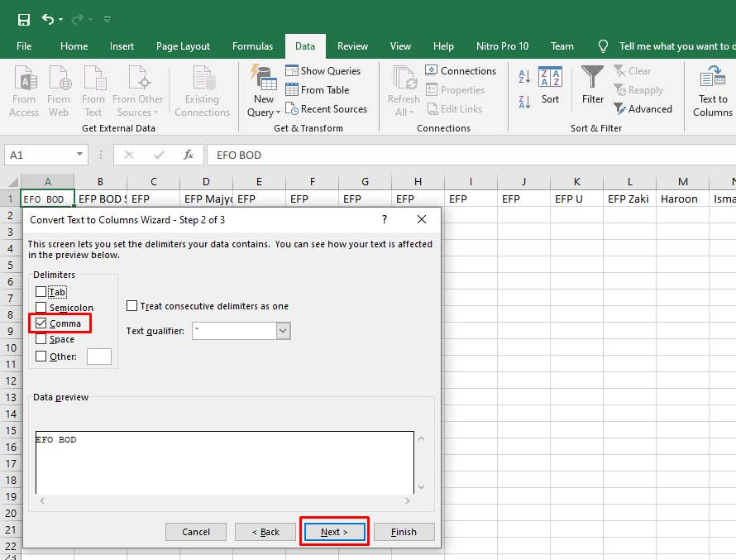Image resolution: width=736 pixels, height=560 pixels.
Task: Sort Z to A descending icon
Action: pyautogui.click(x=524, y=102)
